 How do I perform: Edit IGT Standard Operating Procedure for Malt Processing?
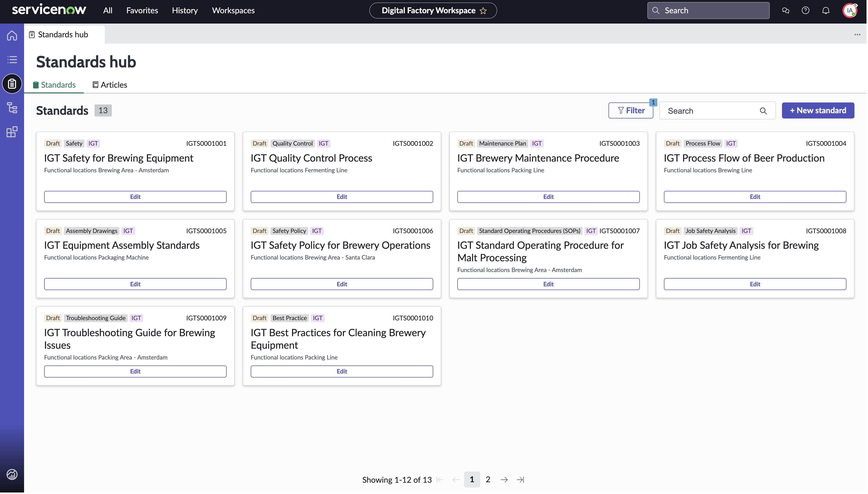[x=548, y=284]
